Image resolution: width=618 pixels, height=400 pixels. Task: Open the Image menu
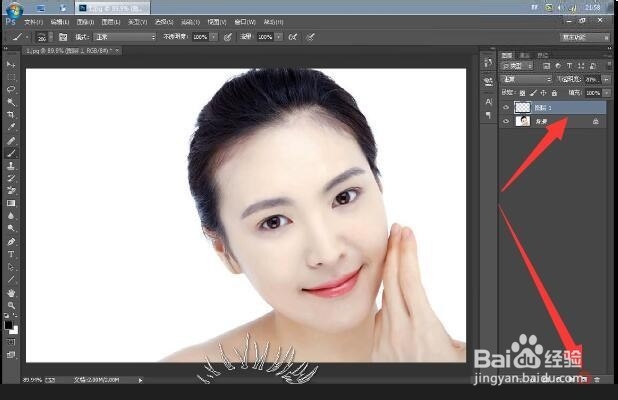[x=85, y=22]
